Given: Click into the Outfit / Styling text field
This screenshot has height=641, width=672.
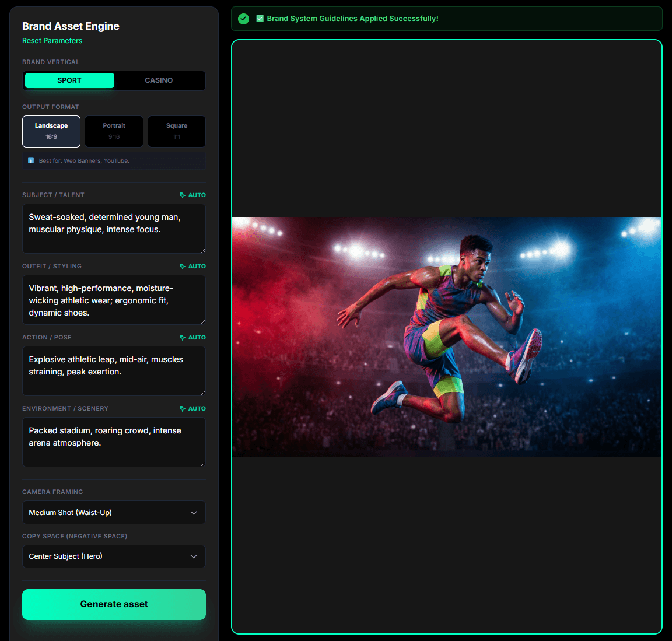Looking at the screenshot, I should (x=114, y=300).
